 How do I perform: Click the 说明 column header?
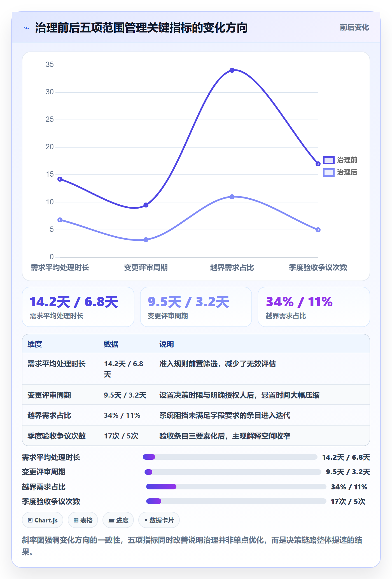point(167,344)
